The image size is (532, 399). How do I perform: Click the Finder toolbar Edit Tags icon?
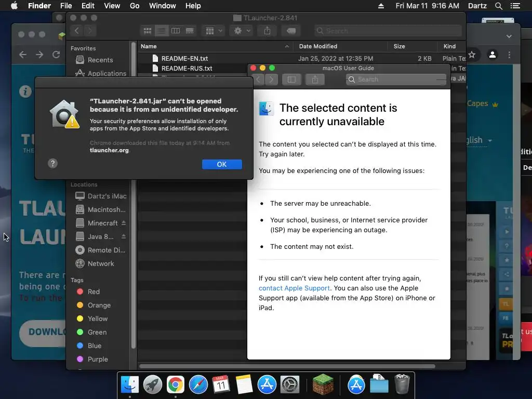pyautogui.click(x=291, y=31)
